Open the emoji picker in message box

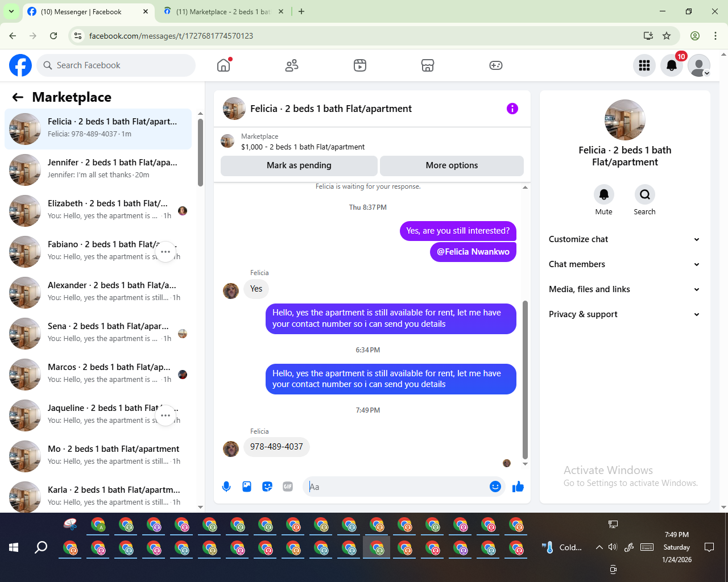(x=495, y=487)
